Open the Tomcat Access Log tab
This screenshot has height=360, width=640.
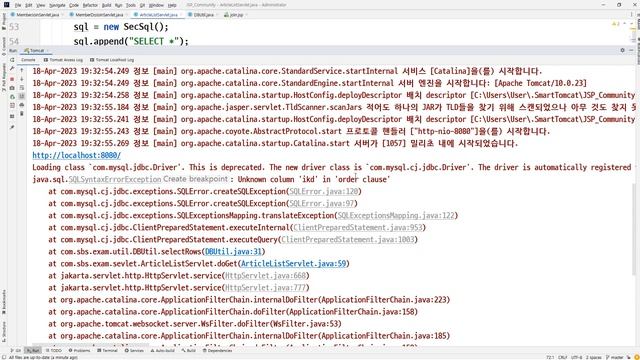coord(63,60)
